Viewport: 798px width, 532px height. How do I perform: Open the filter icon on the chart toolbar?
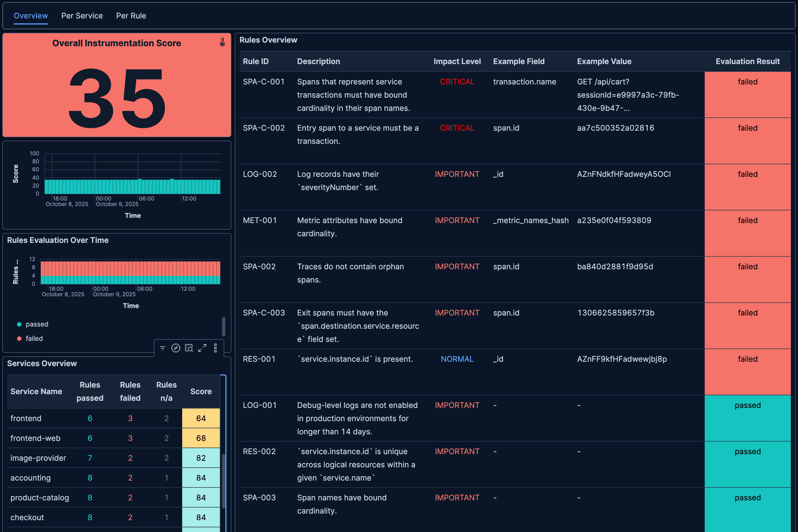click(x=163, y=348)
